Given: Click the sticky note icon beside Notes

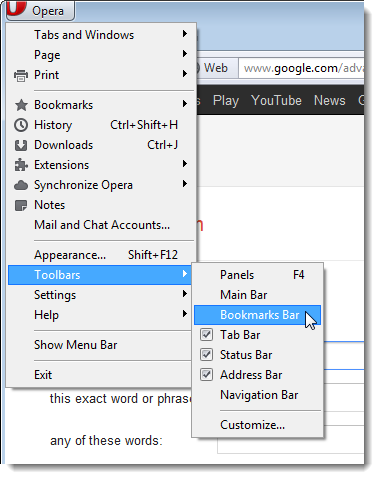Looking at the screenshot, I should (21, 205).
